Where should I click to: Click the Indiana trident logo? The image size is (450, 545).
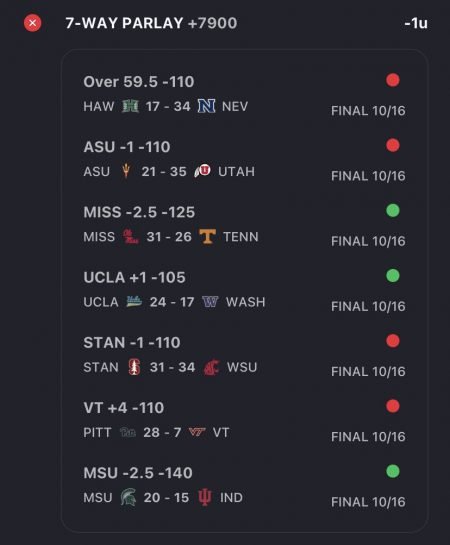pyautogui.click(x=205, y=497)
